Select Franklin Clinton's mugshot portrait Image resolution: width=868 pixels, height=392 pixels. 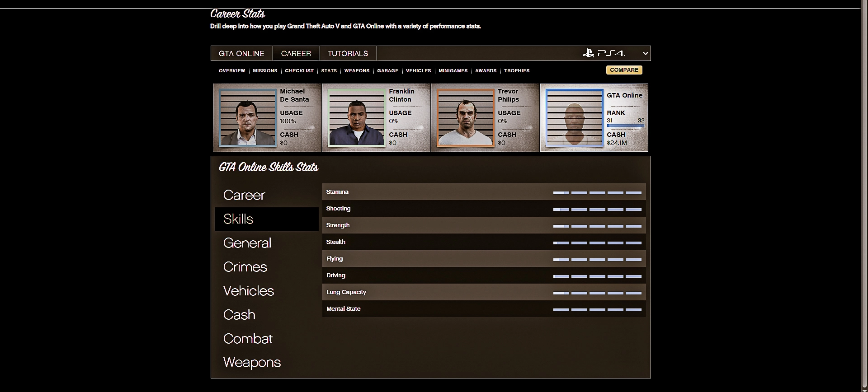pyautogui.click(x=356, y=118)
